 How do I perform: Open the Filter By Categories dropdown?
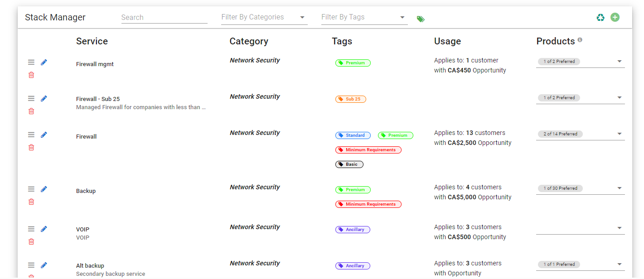tap(264, 17)
